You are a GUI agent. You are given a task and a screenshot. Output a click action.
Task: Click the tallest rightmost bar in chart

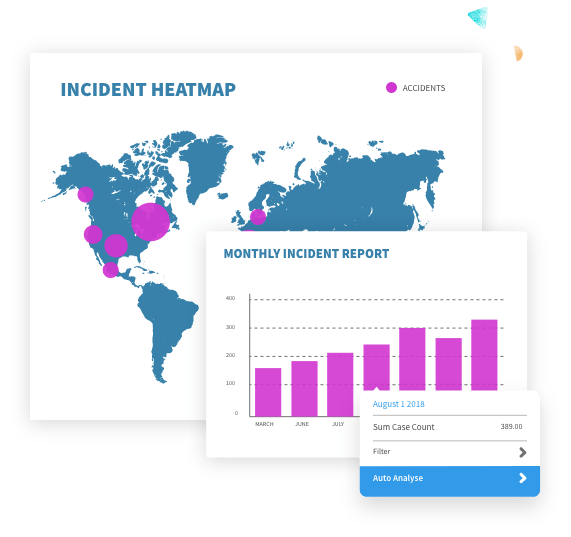pos(484,355)
